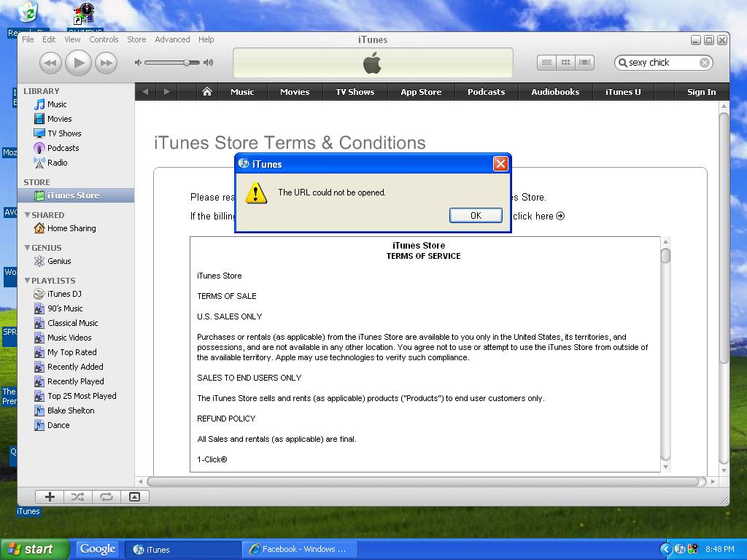
Task: Select Movies in the Library
Action: point(76,119)
